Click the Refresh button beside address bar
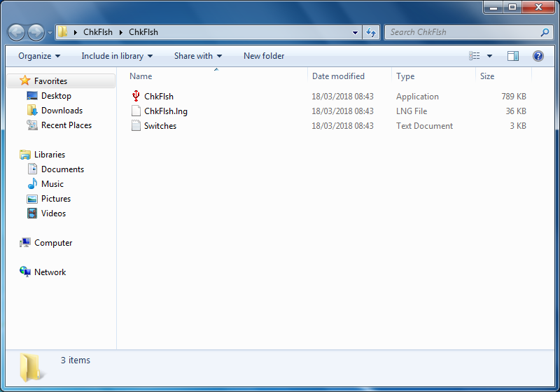Image resolution: width=560 pixels, height=392 pixels. tap(372, 32)
